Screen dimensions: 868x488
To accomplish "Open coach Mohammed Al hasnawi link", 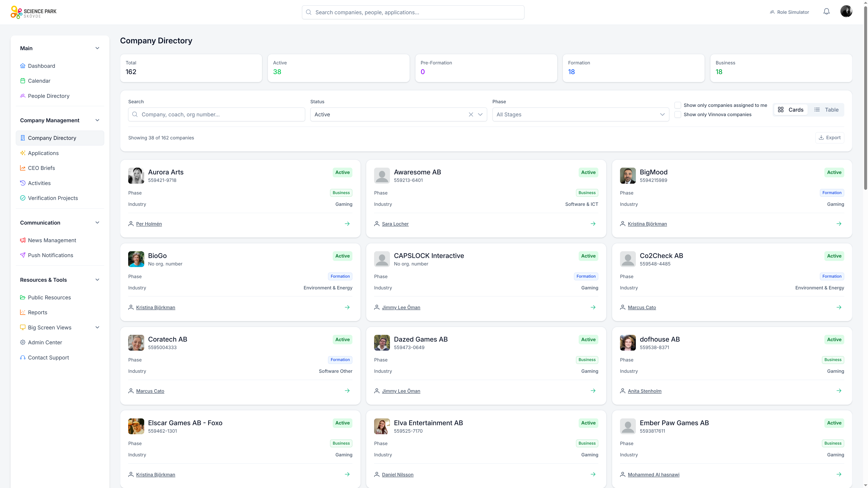I will click(654, 474).
